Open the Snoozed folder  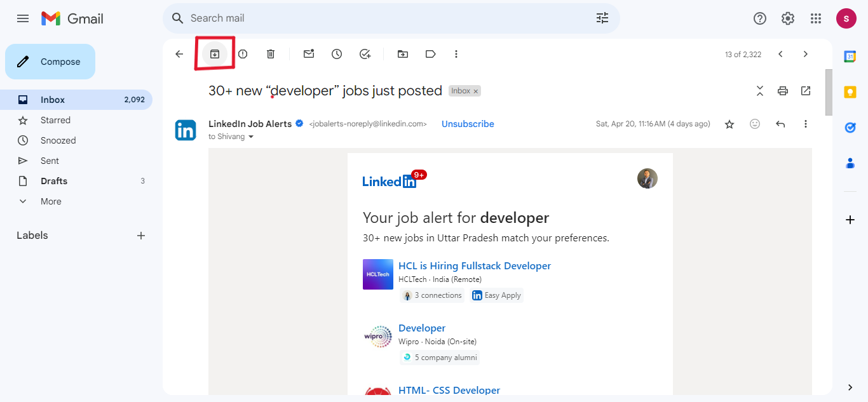tap(76, 140)
